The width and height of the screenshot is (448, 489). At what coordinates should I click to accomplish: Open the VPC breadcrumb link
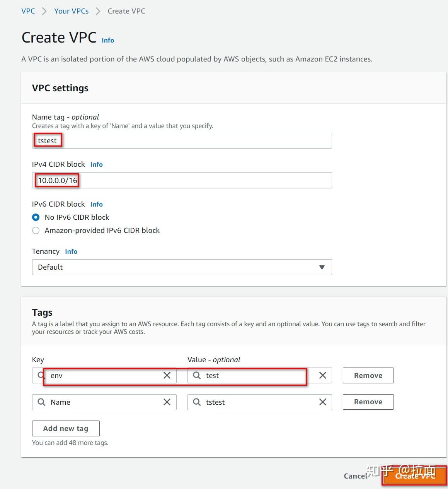tap(28, 11)
